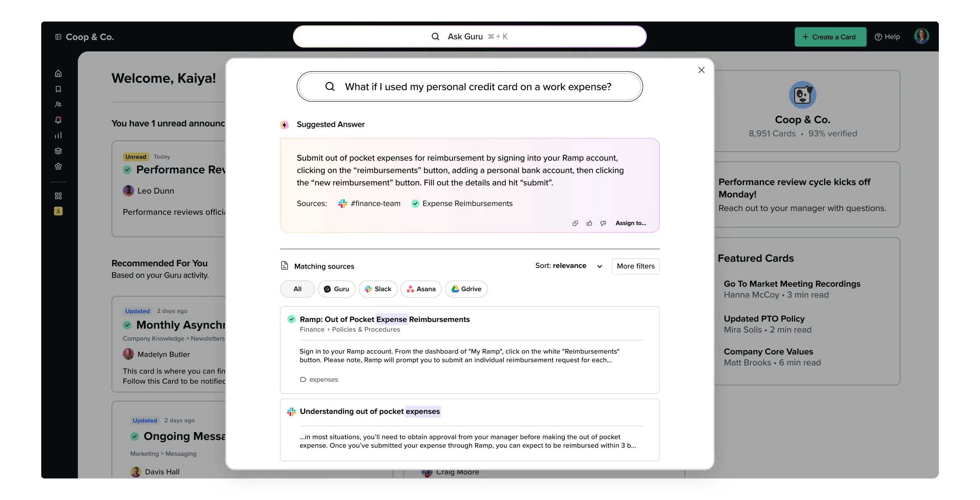Viewport: 980px width, 500px height.
Task: Open the bookmarks icon in sidebar
Action: [58, 89]
